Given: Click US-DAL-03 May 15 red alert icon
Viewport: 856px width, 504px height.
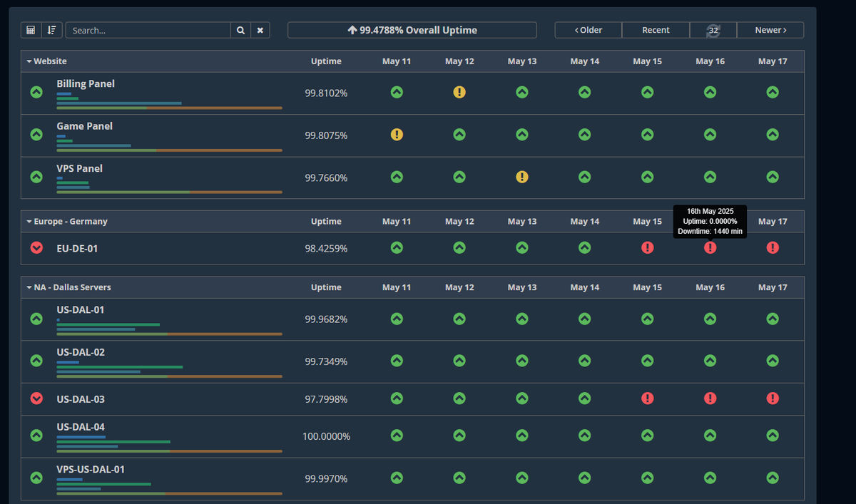Looking at the screenshot, I should [647, 398].
